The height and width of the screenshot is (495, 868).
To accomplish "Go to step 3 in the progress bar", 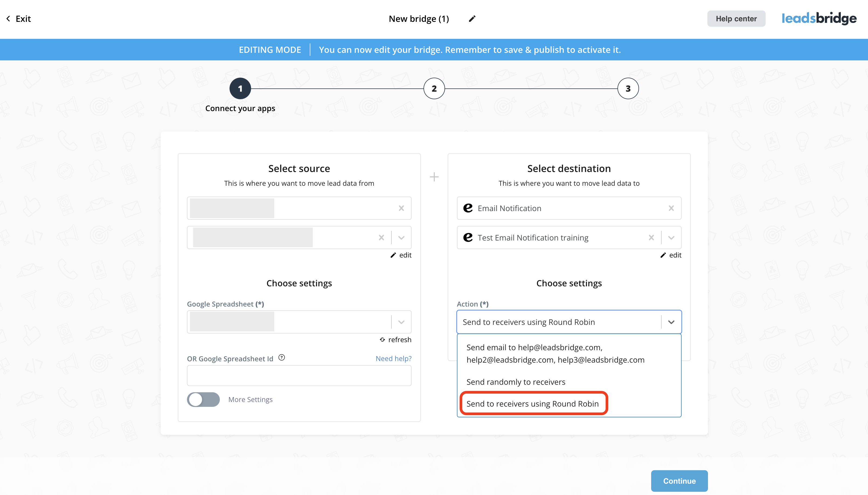I will (628, 89).
